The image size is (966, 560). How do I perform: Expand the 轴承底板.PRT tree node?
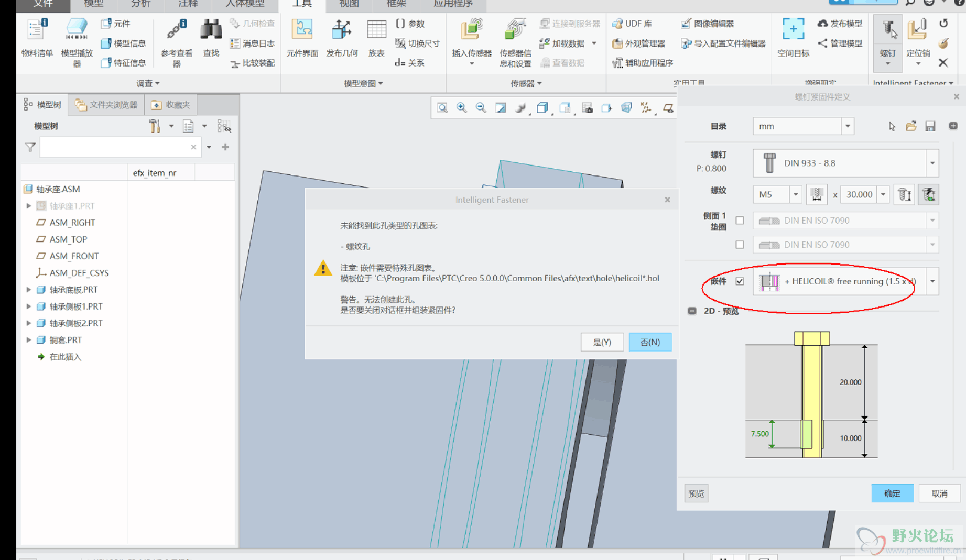click(x=29, y=290)
